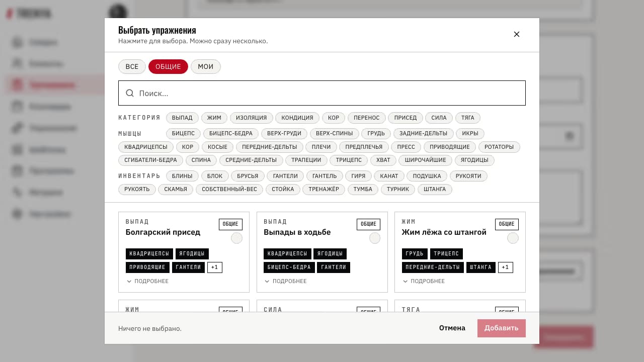Click the Отмена button
Viewport: 644px width, 362px height.
452,328
